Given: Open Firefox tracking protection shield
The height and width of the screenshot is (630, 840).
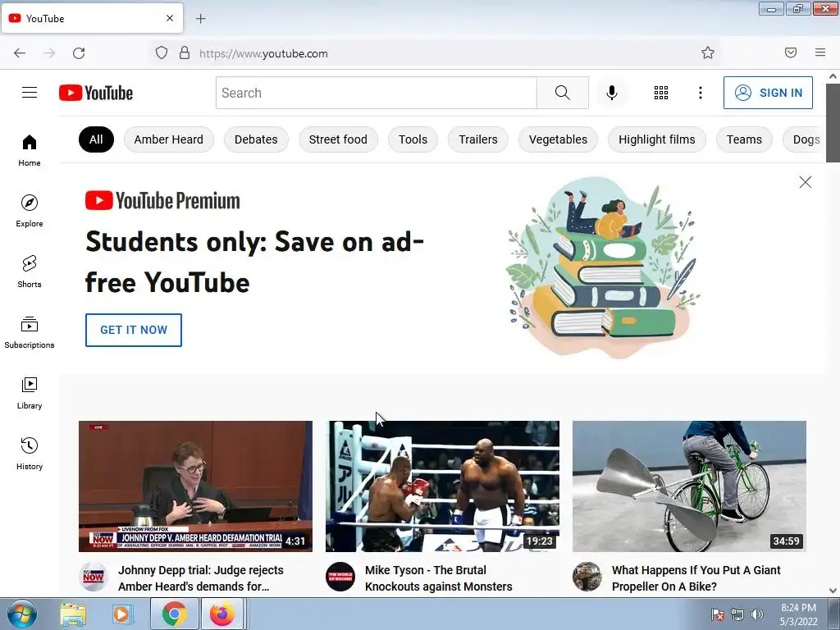Looking at the screenshot, I should point(162,53).
